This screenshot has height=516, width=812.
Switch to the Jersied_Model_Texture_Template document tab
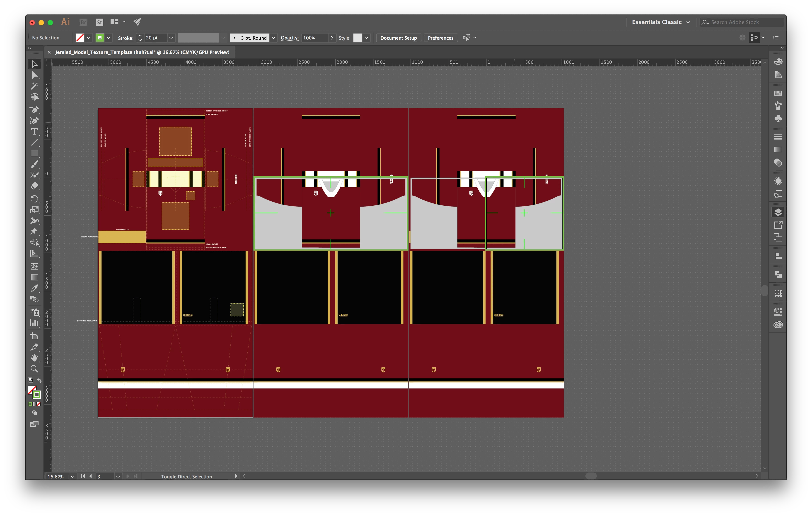(x=142, y=52)
